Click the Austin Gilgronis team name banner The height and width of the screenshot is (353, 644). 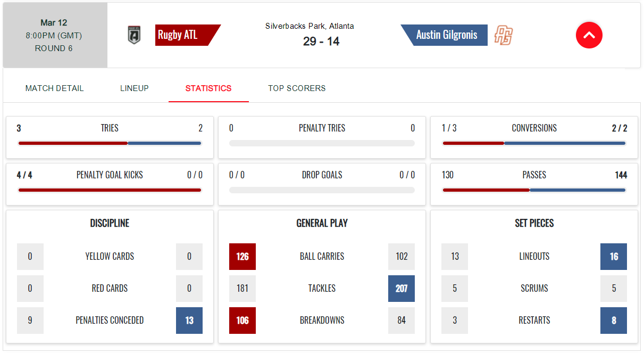(x=444, y=35)
